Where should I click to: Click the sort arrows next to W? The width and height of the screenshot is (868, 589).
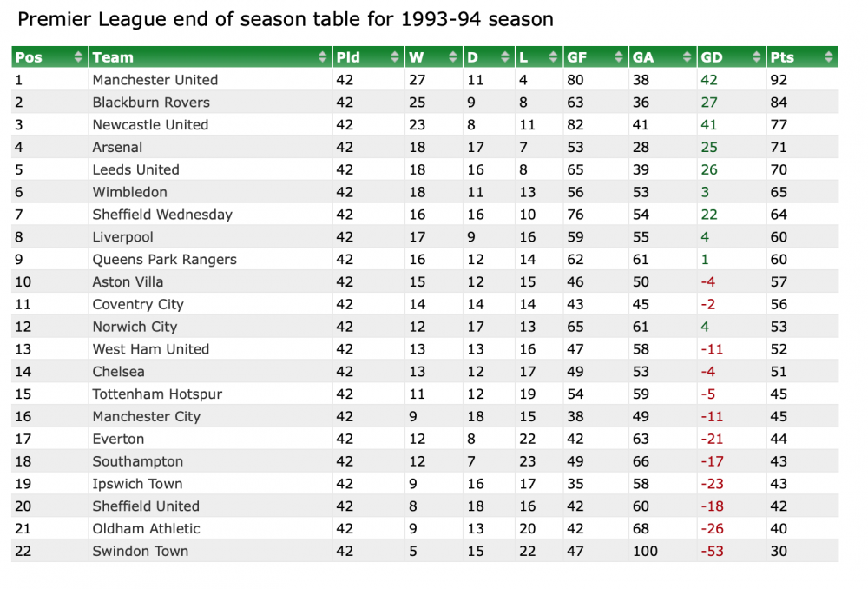tap(452, 57)
